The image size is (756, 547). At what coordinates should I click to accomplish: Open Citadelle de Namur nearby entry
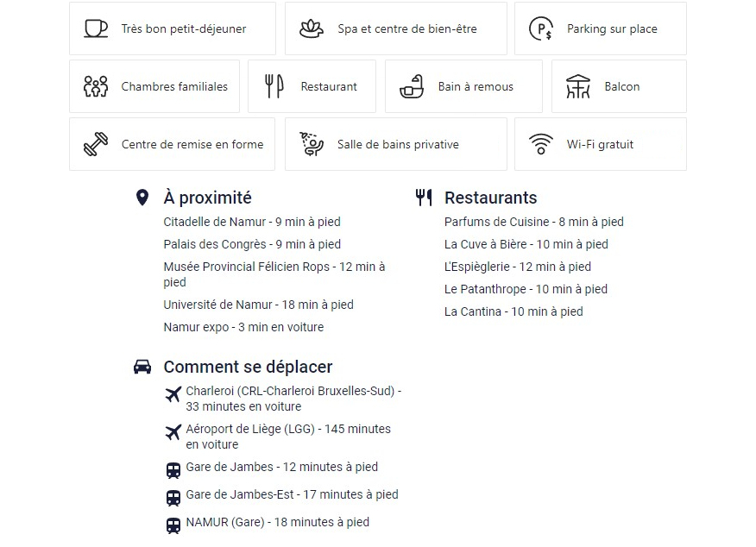tap(252, 222)
